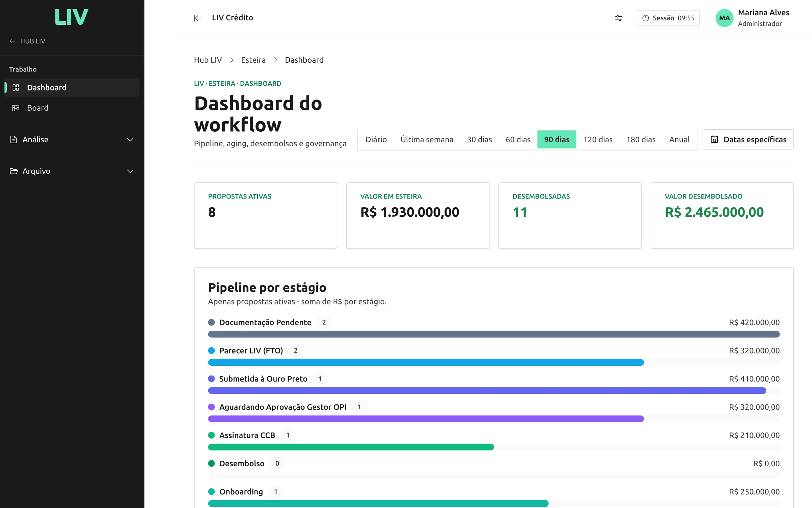Click the R$ 410.000,00 stage value
This screenshot has width=812, height=508.
pyautogui.click(x=754, y=379)
